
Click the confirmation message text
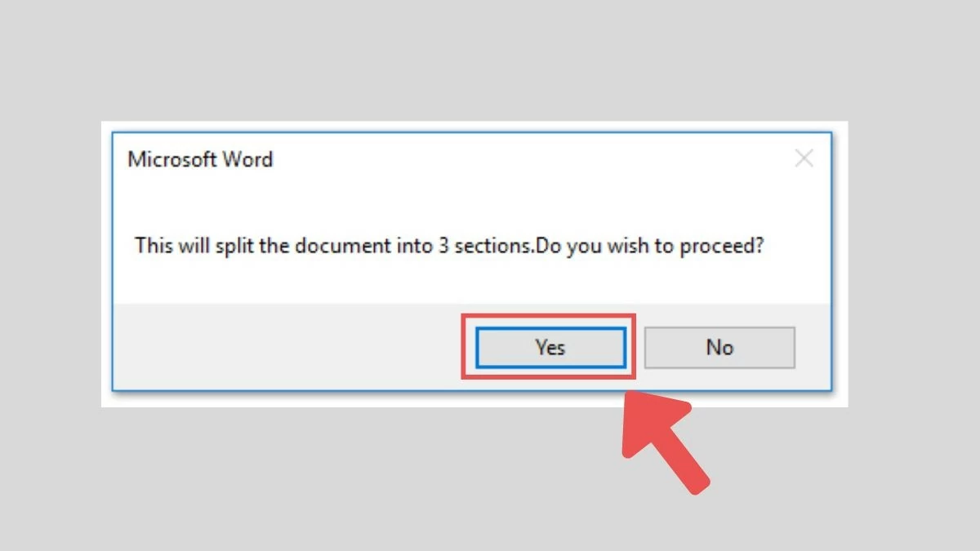click(449, 246)
